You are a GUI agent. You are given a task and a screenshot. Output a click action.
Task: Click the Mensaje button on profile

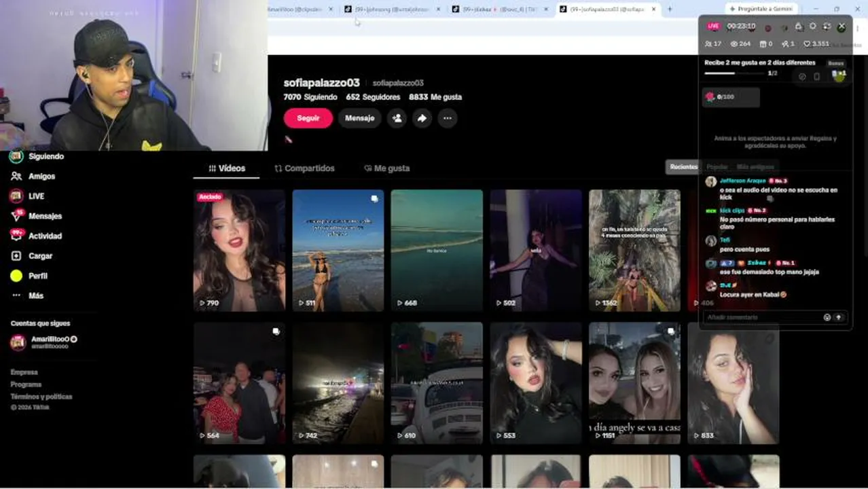pyautogui.click(x=359, y=118)
